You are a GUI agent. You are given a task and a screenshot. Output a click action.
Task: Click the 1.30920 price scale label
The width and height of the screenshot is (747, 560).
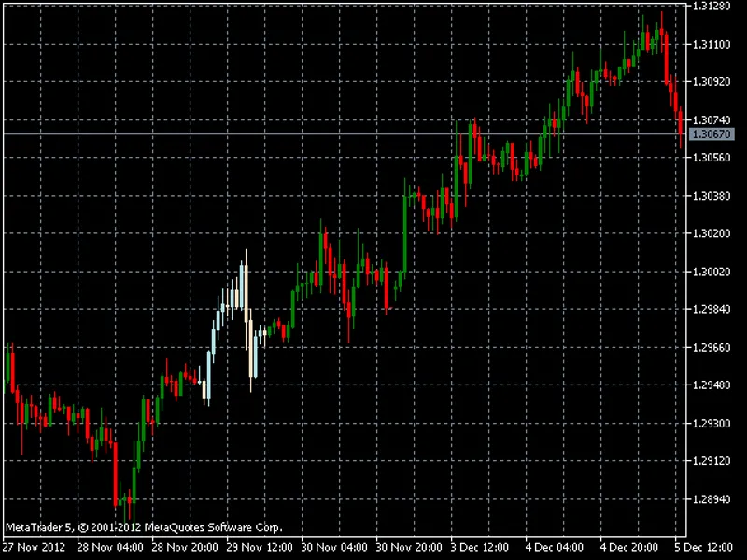pyautogui.click(x=712, y=82)
